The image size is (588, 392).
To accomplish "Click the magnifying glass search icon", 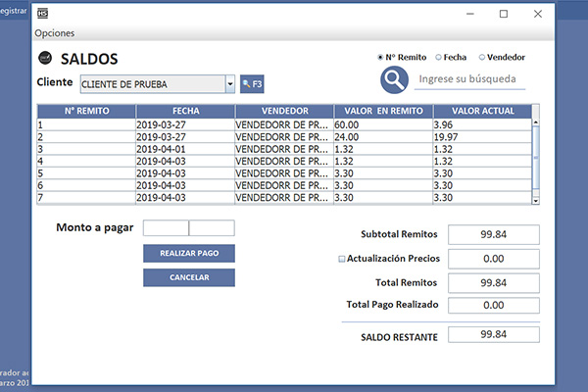I will click(395, 79).
